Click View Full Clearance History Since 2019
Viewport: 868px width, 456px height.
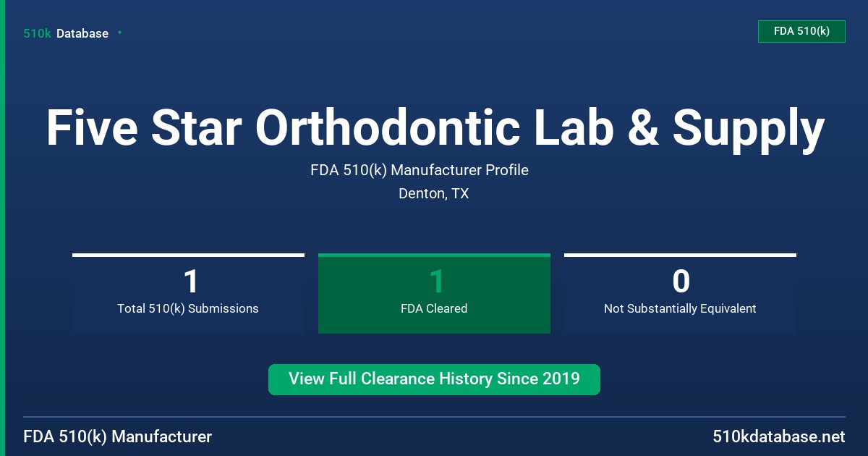(x=434, y=379)
